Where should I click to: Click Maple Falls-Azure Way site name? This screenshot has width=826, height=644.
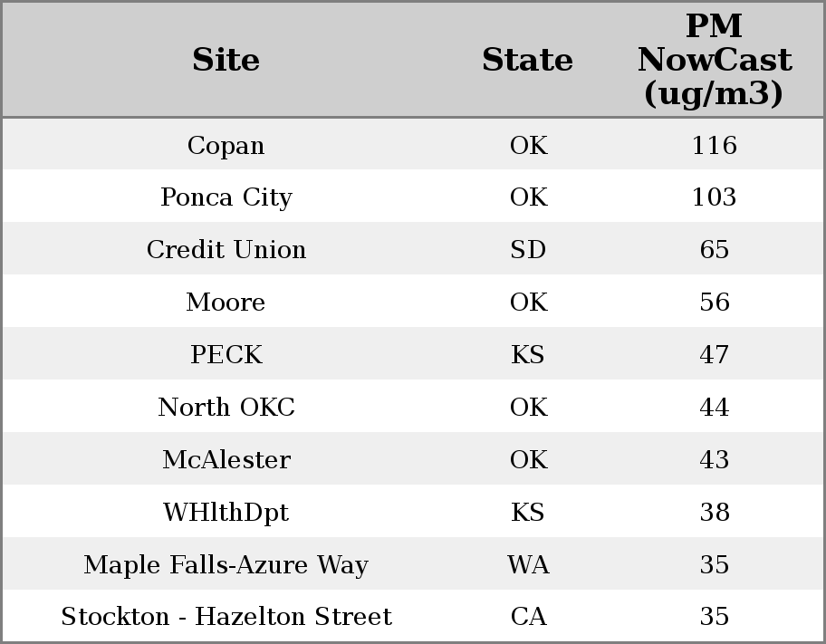coord(226,565)
